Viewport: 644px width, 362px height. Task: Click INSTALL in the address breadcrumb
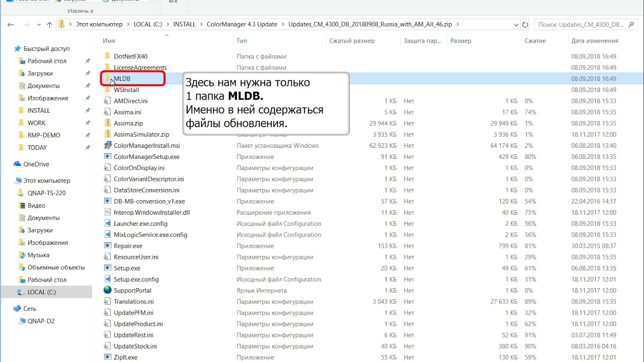tap(185, 24)
